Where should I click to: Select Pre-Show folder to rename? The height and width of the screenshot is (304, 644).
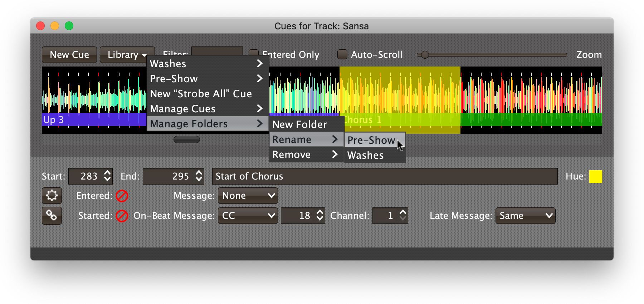[375, 140]
